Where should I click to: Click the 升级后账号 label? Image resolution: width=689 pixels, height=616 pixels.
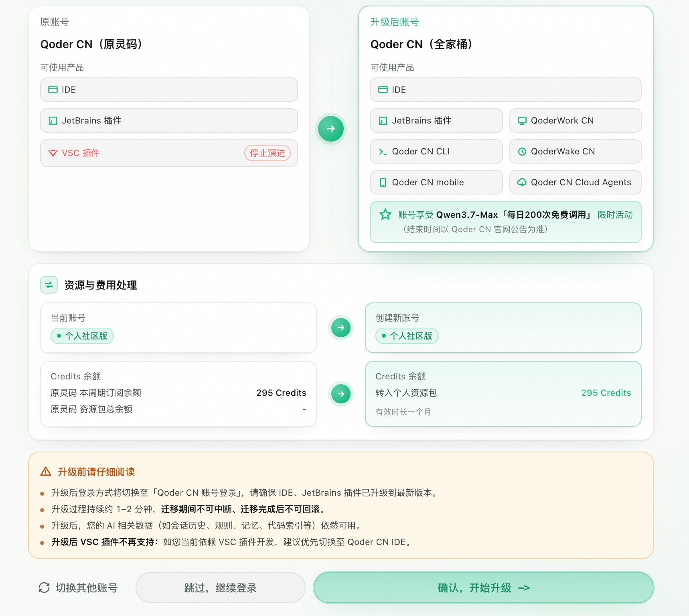tap(395, 22)
